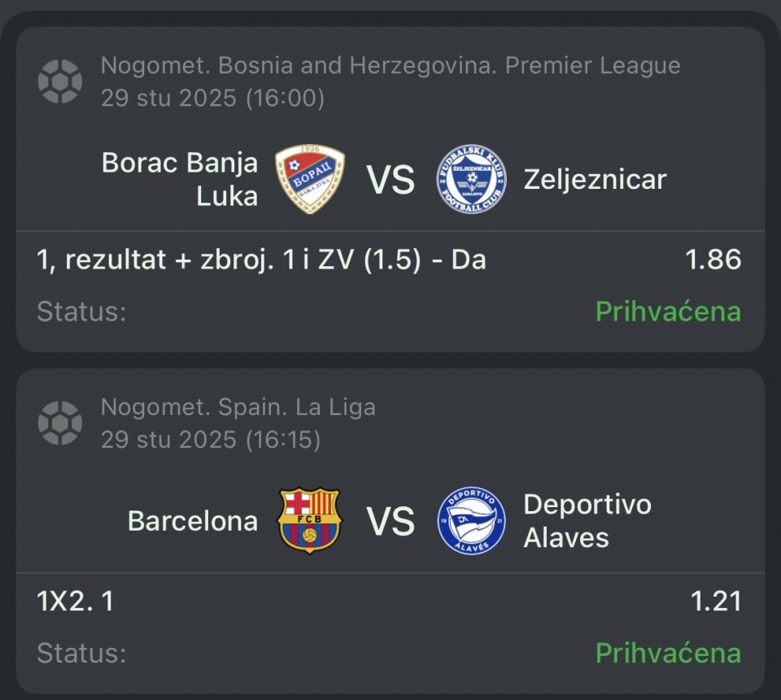Tap the football icon beside Spain La Liga

click(x=60, y=423)
